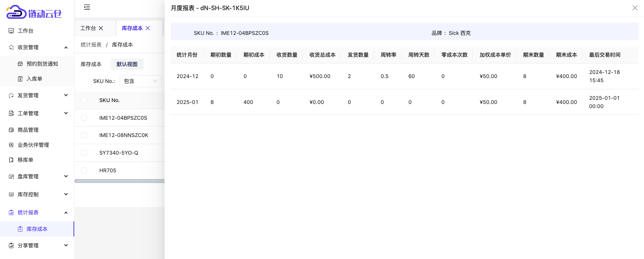
Task: Open 预约到货通知 submenu item
Action: (x=37, y=64)
